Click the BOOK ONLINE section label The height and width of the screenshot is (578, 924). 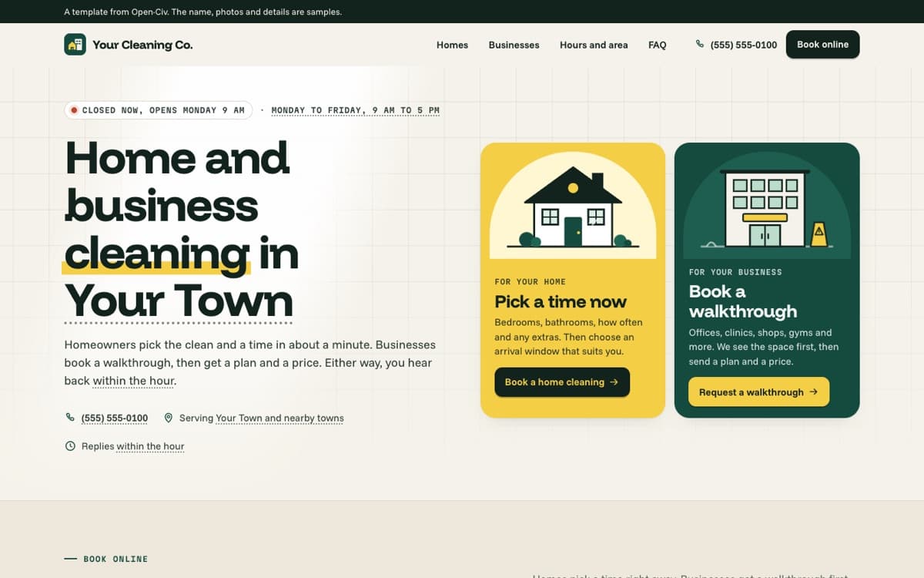(115, 559)
